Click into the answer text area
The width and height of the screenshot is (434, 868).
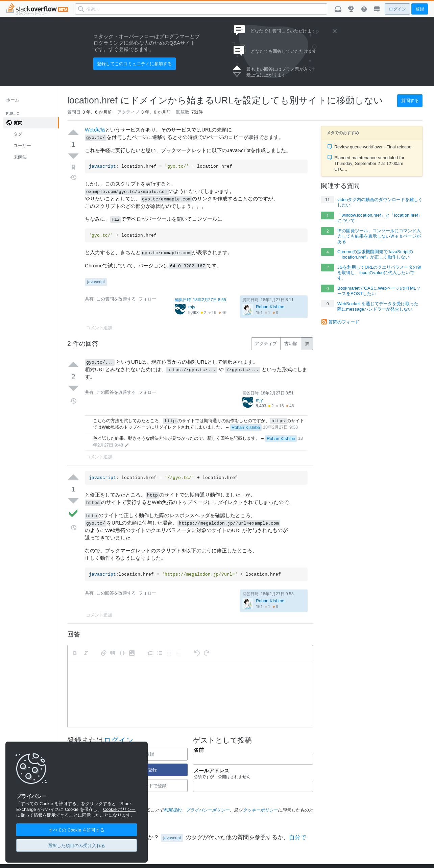click(x=190, y=693)
